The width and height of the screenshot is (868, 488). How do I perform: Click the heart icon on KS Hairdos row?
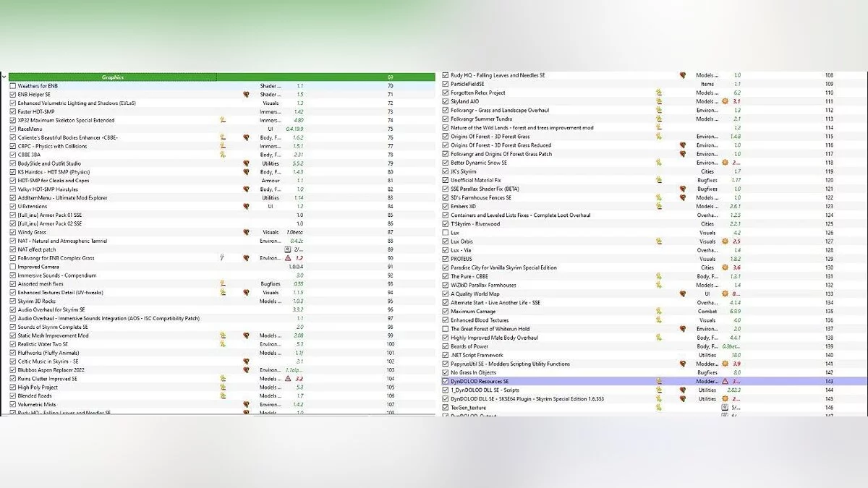246,172
